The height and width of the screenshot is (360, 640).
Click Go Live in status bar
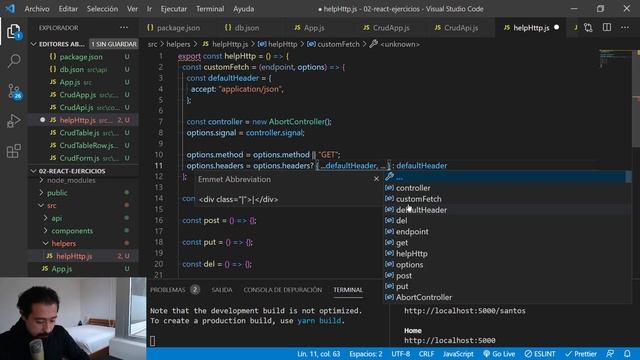[499, 353]
